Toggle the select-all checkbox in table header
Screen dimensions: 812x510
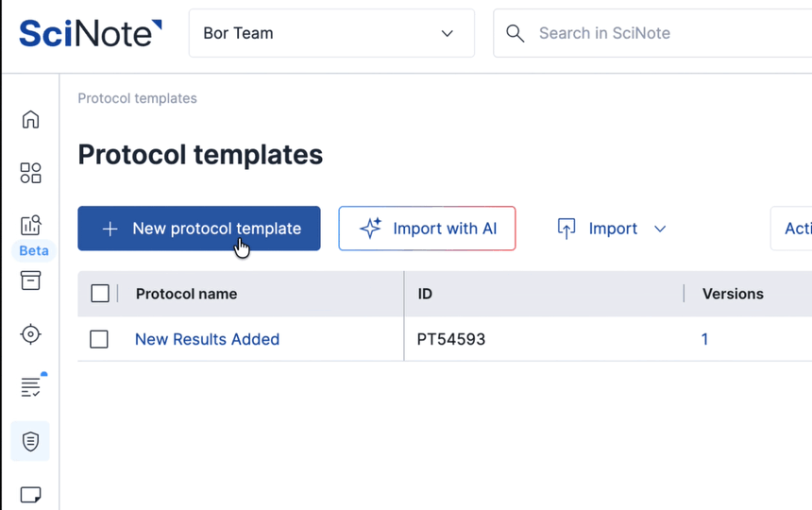pyautogui.click(x=100, y=294)
